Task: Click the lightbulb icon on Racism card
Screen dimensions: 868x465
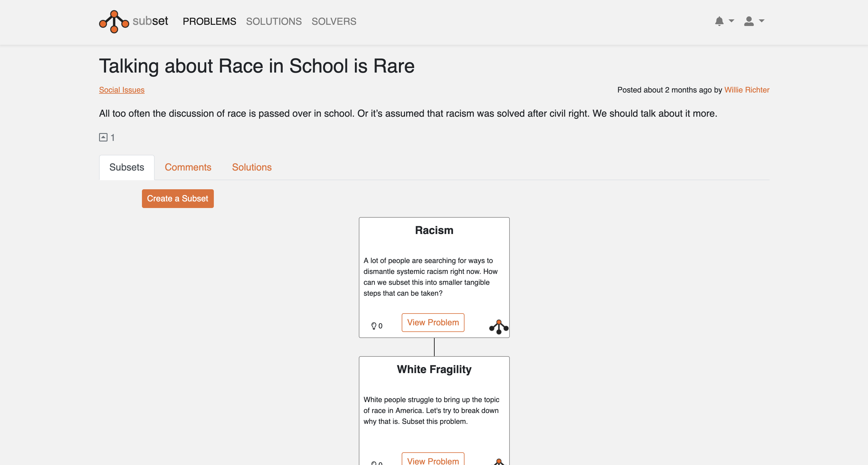Action: [x=374, y=326]
